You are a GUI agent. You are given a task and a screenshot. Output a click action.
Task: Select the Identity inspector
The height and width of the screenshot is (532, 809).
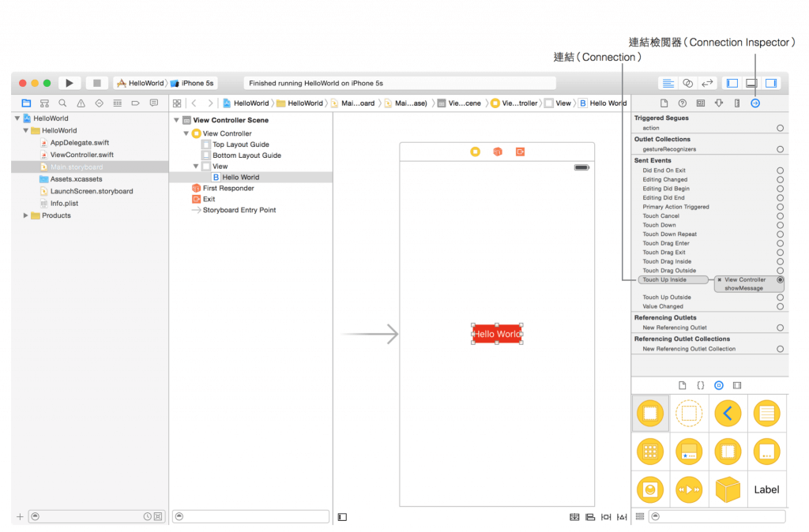[702, 103]
